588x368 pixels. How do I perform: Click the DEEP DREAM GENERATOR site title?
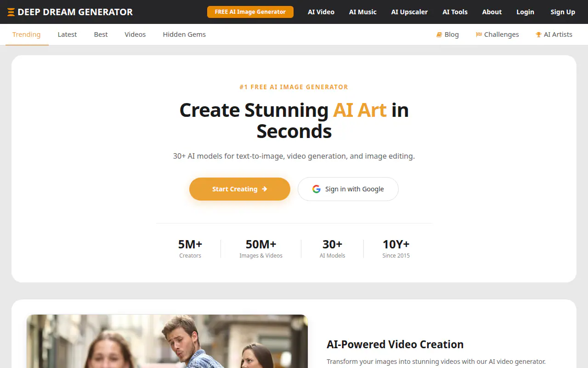click(75, 12)
